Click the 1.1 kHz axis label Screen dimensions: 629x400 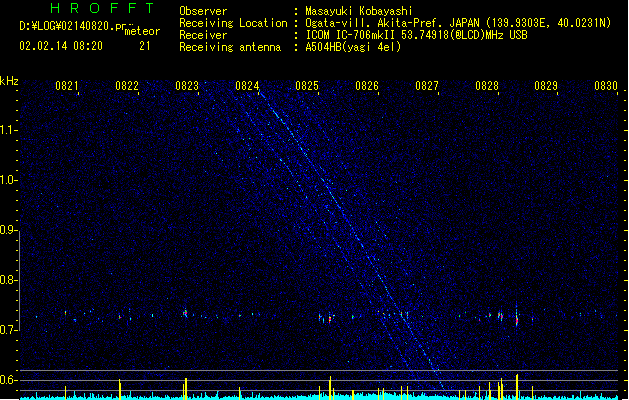coord(9,130)
